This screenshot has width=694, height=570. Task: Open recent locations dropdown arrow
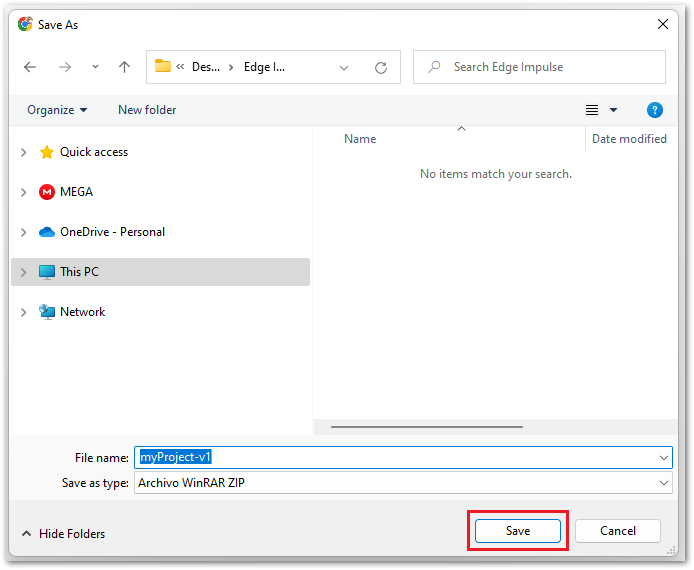tap(95, 67)
